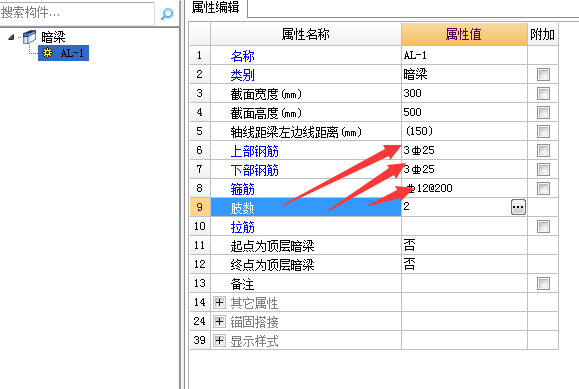Click the 附加 column header
This screenshot has height=389, width=579.
click(x=543, y=34)
